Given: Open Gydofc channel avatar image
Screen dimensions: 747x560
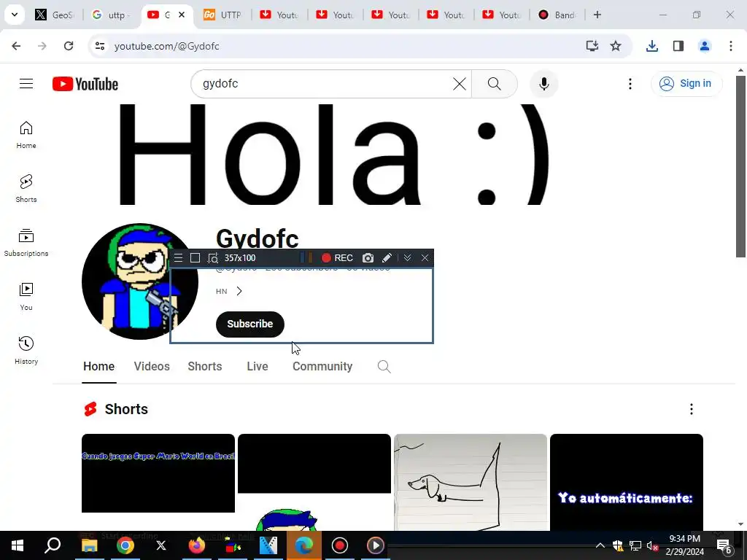Looking at the screenshot, I should 139,281.
